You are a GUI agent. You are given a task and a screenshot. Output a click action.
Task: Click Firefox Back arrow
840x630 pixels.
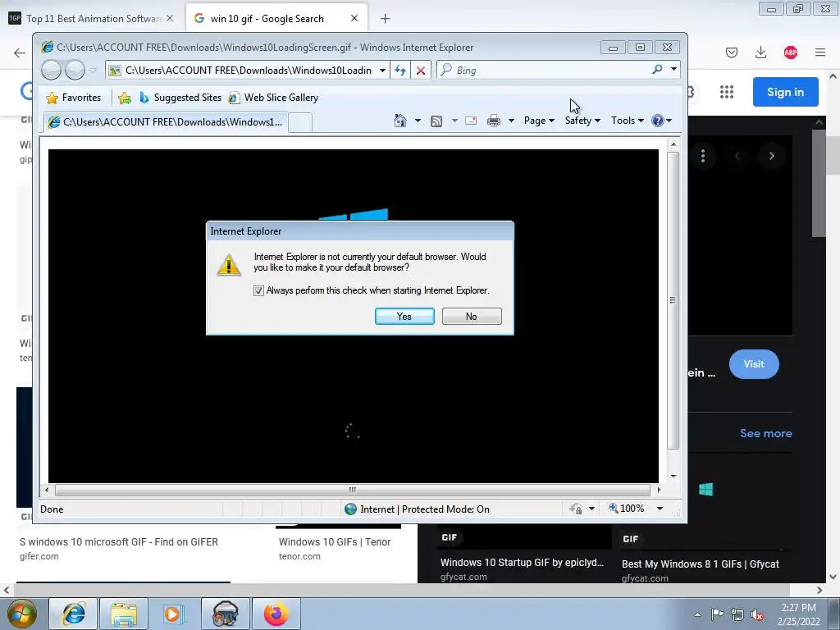pyautogui.click(x=20, y=52)
